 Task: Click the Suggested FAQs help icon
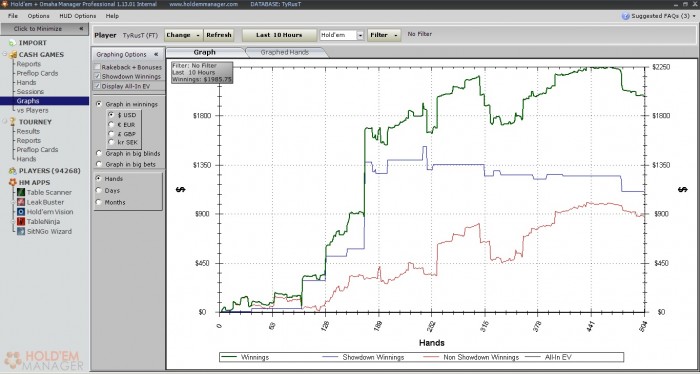pos(625,16)
